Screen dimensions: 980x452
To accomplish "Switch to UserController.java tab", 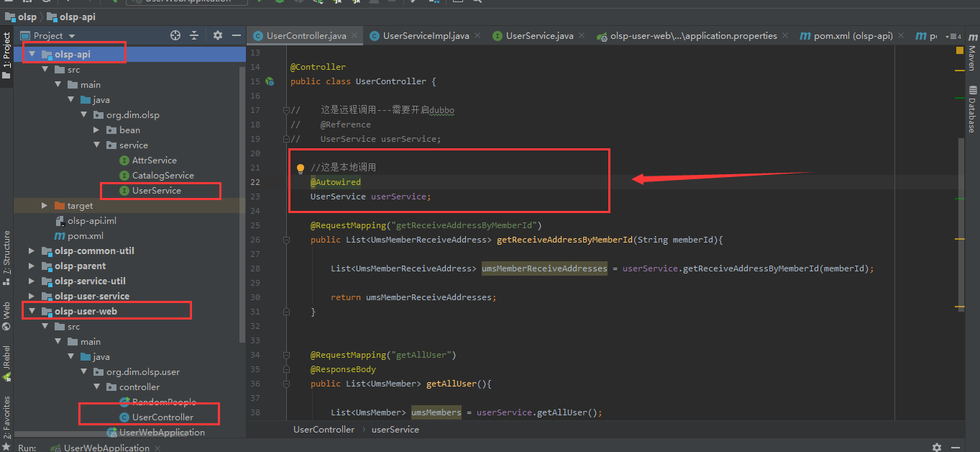I will (x=306, y=36).
